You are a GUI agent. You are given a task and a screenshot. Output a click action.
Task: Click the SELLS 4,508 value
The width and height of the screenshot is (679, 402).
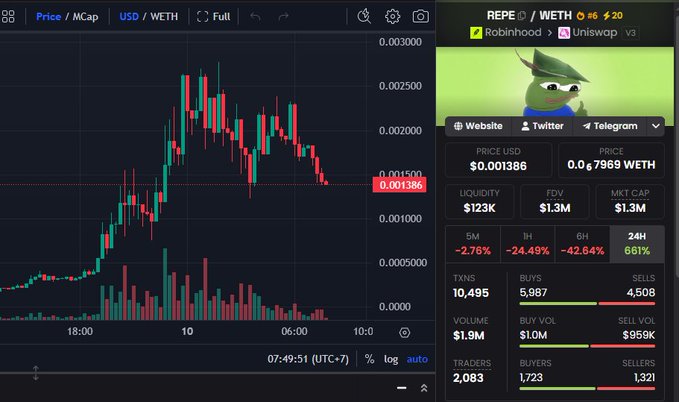pos(640,293)
